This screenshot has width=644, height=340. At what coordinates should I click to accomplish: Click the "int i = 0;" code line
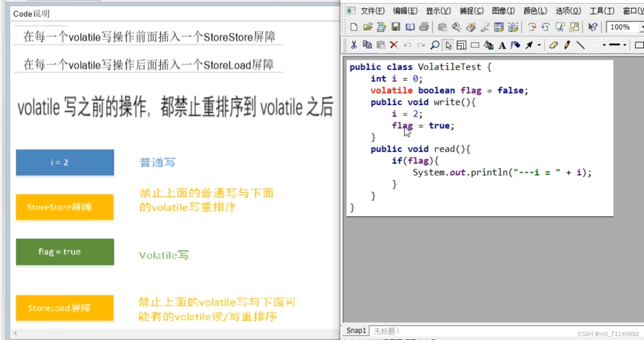(x=396, y=79)
